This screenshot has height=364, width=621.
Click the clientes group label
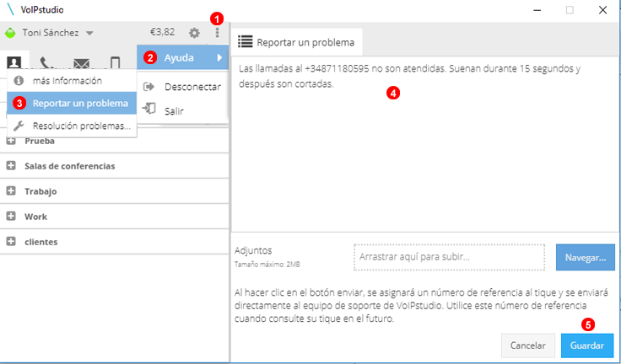pyautogui.click(x=41, y=242)
